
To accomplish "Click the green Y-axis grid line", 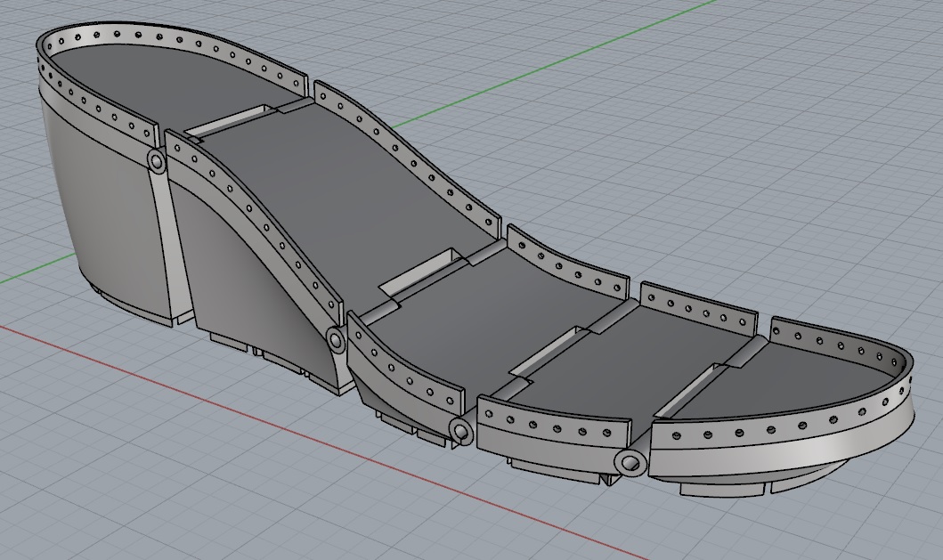I will point(553,61).
